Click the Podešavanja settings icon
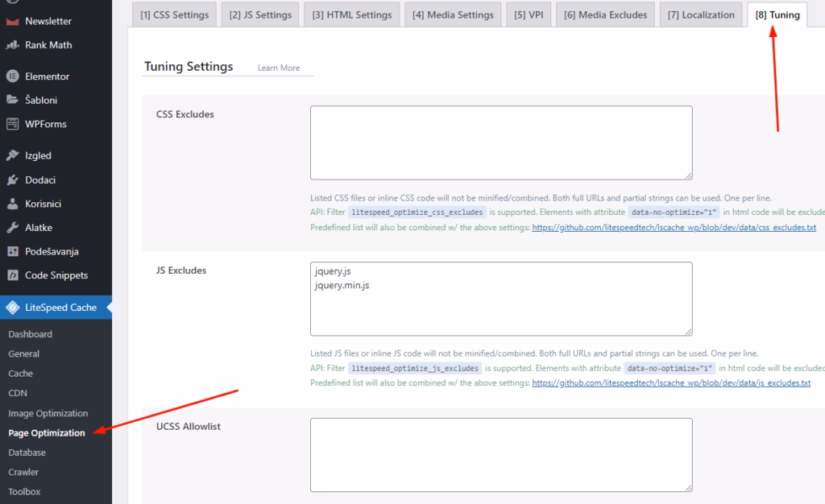825x504 pixels. [13, 251]
